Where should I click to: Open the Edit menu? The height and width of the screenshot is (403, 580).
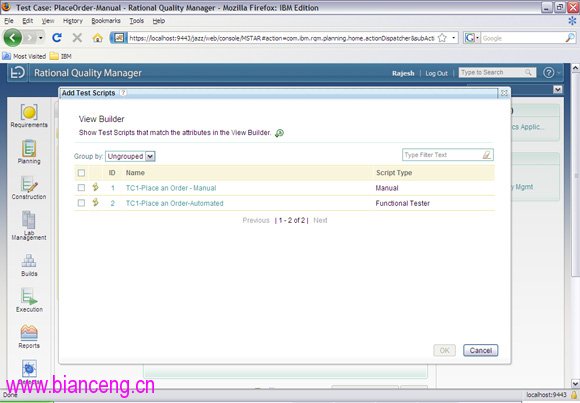pyautogui.click(x=28, y=21)
